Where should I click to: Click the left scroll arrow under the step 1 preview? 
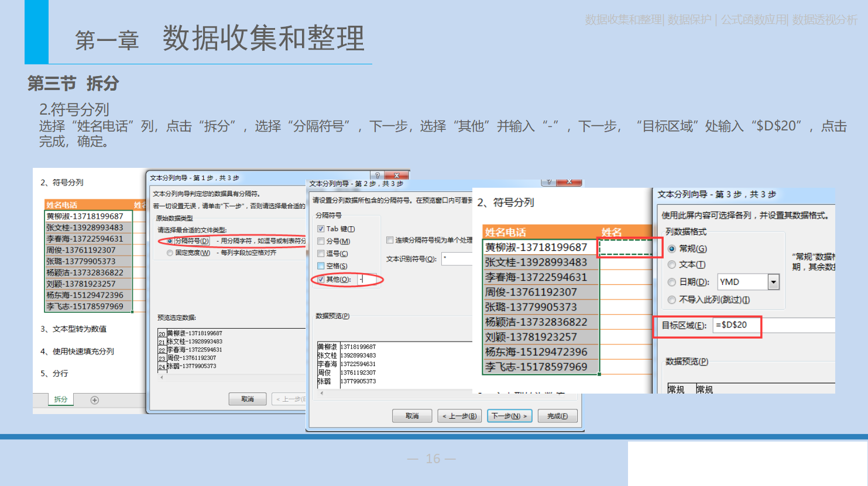coord(162,378)
